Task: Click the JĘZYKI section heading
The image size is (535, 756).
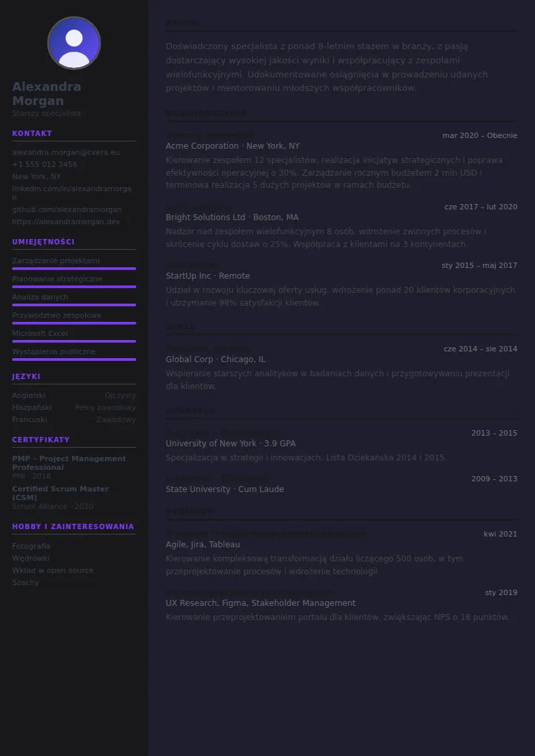Action: click(26, 376)
